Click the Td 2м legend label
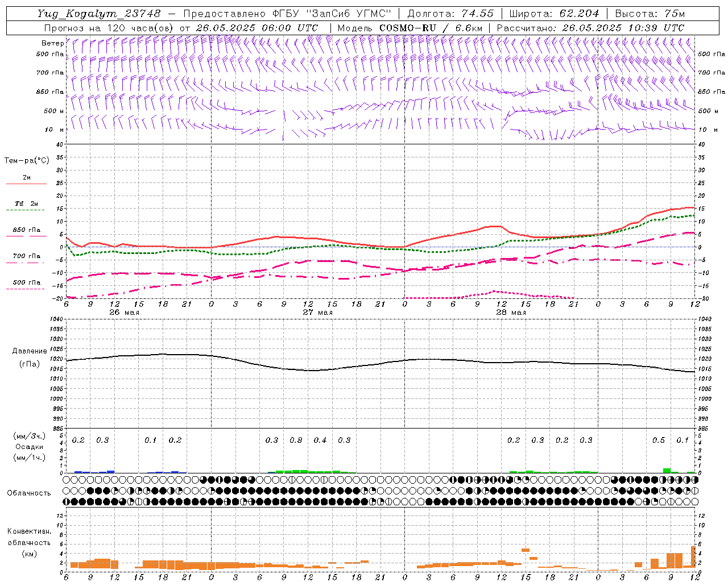Image resolution: width=728 pixels, height=582 pixels. [27, 203]
